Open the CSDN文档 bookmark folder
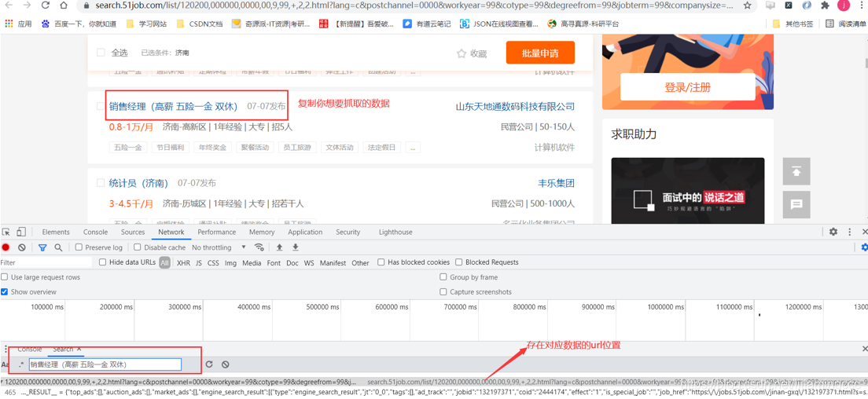This screenshot has height=399, width=868. 199,24
